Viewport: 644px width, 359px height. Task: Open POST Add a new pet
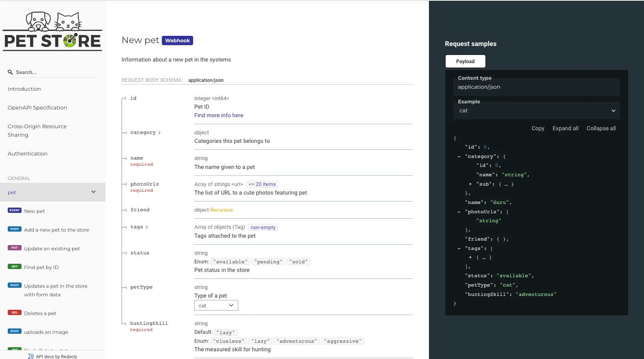coord(56,230)
